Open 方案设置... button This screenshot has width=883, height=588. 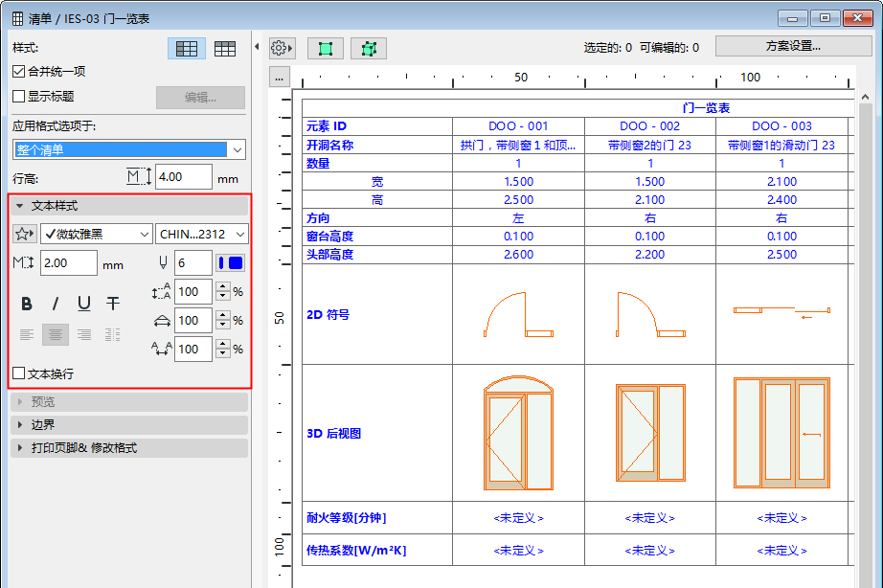click(x=793, y=46)
